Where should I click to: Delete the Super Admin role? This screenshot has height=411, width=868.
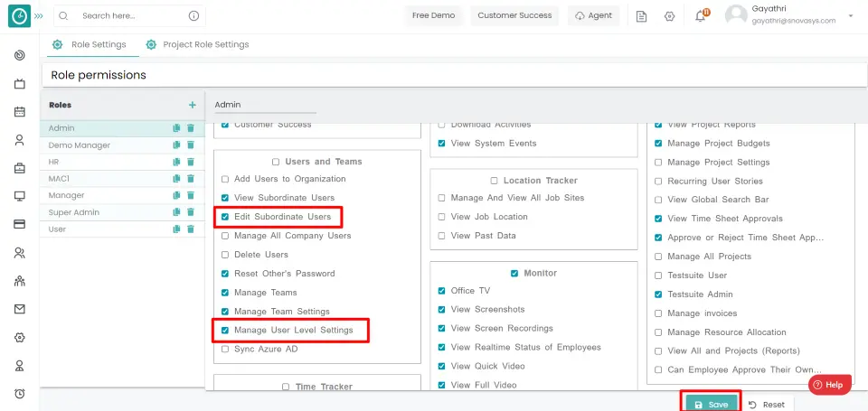pos(191,212)
